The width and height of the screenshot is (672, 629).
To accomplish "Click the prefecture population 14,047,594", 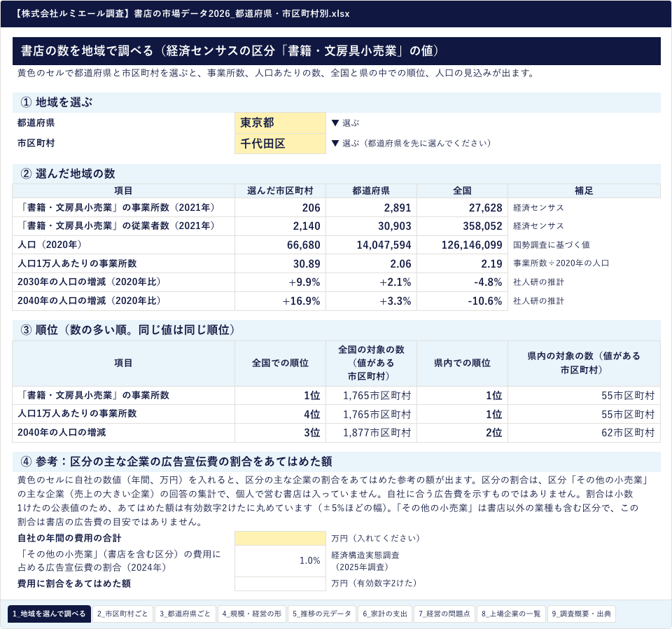I will 371,245.
